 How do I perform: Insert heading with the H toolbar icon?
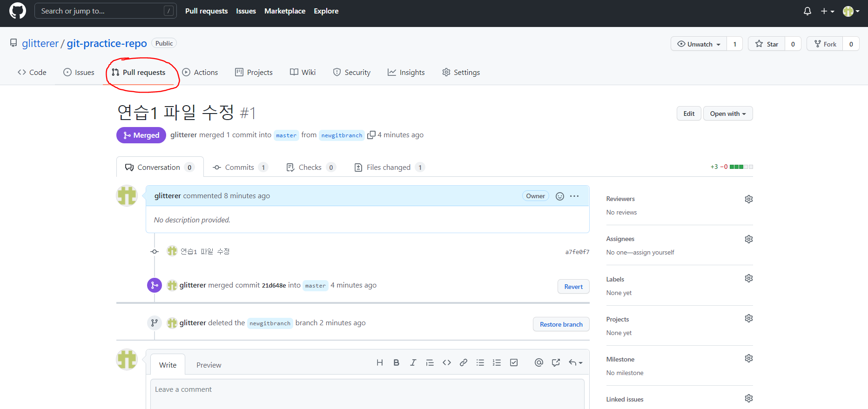point(380,362)
